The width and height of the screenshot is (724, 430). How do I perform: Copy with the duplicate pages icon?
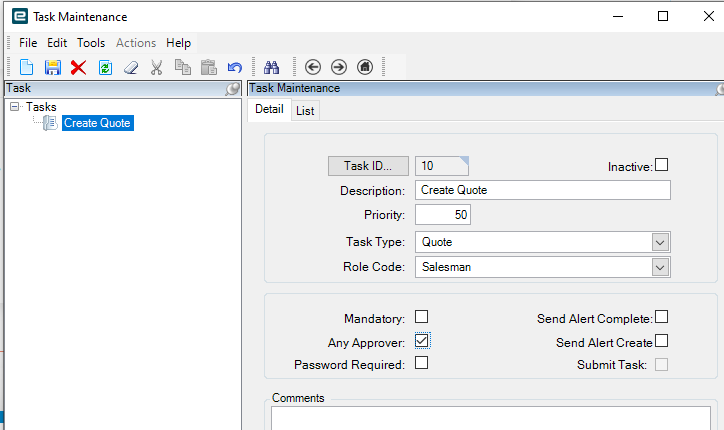tap(182, 67)
